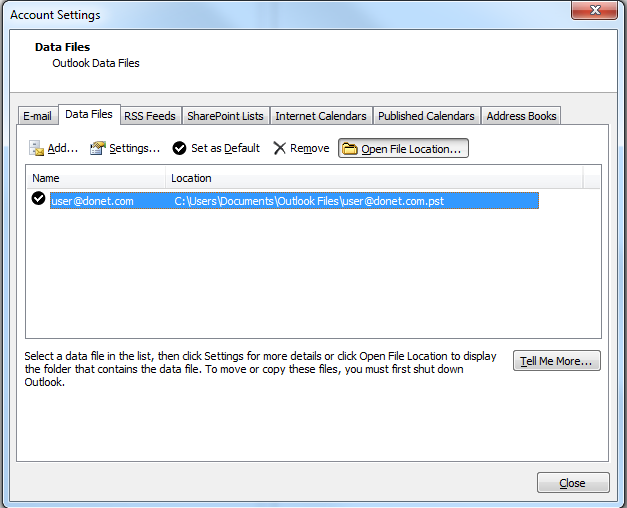The image size is (627, 508).
Task: Select the user@donet.com data file name
Action: point(92,201)
